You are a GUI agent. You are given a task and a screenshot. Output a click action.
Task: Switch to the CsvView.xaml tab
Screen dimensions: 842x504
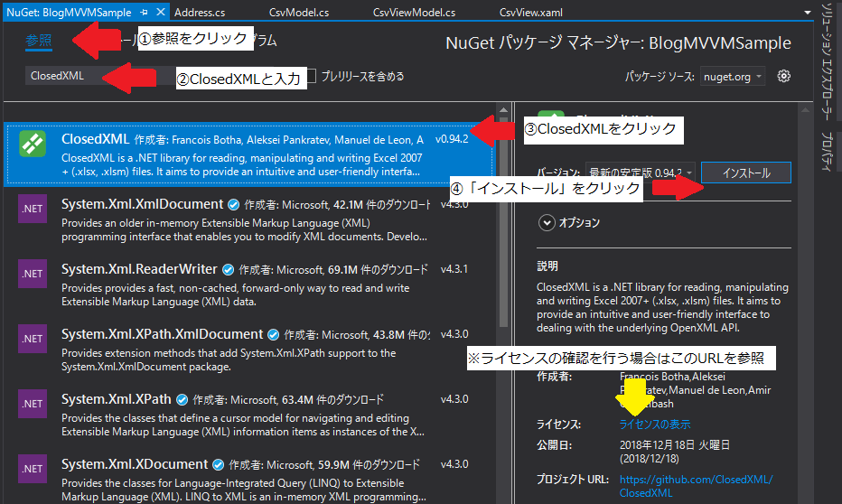[x=530, y=13]
